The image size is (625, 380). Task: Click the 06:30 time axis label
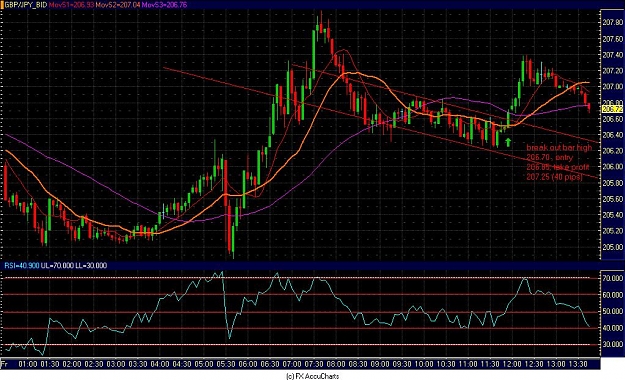pyautogui.click(x=270, y=364)
